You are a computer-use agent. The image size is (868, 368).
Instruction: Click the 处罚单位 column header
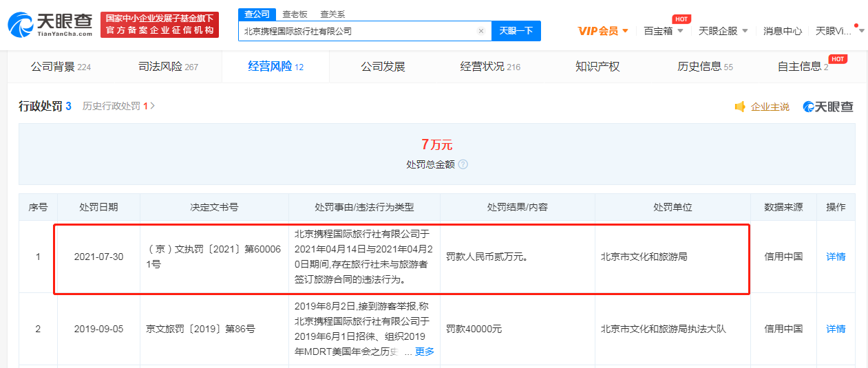pyautogui.click(x=673, y=207)
